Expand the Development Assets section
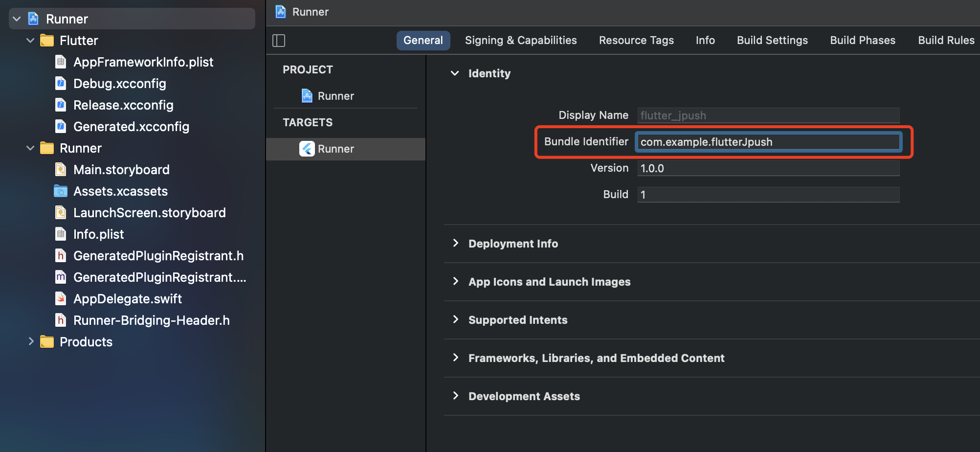This screenshot has width=980, height=452. coord(456,396)
